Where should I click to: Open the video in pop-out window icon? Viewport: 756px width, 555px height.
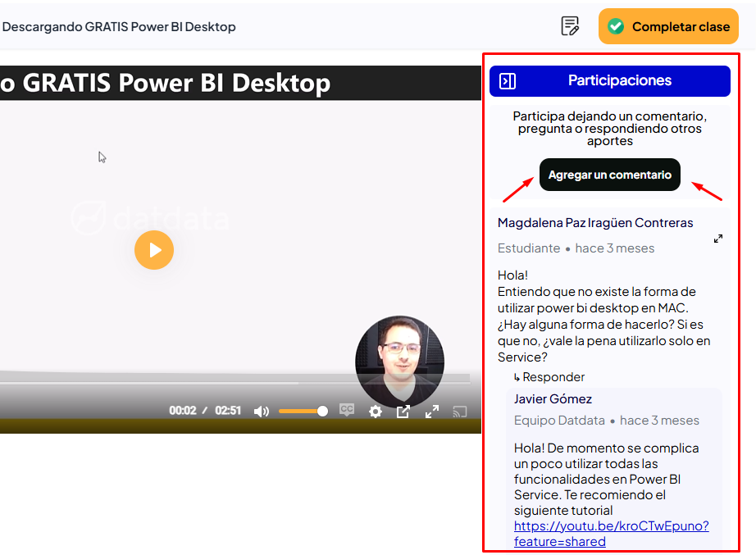click(x=403, y=412)
